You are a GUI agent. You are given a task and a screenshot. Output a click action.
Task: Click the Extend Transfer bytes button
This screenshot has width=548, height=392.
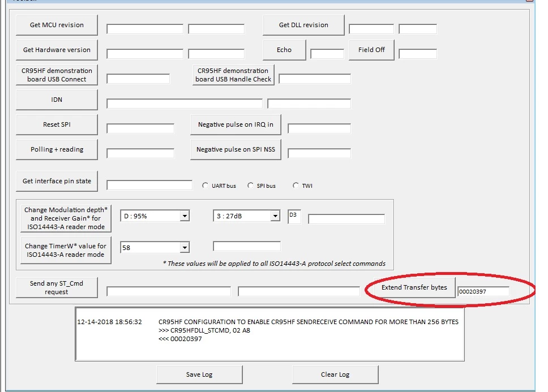[x=414, y=287]
